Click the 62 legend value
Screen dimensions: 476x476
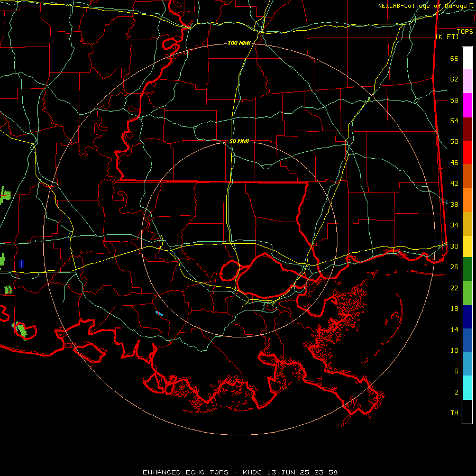pos(454,79)
